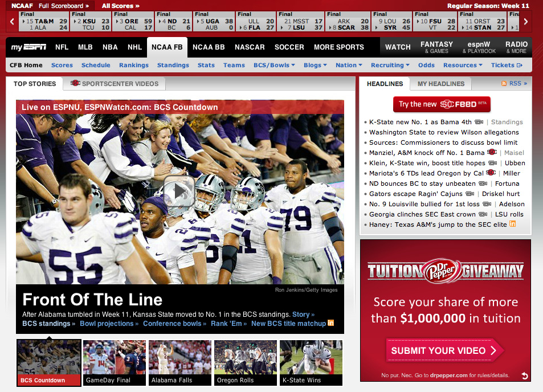Image resolution: width=543 pixels, height=392 pixels.
Task: Open video icon beside Georgia clinches headline
Action: pyautogui.click(x=483, y=214)
